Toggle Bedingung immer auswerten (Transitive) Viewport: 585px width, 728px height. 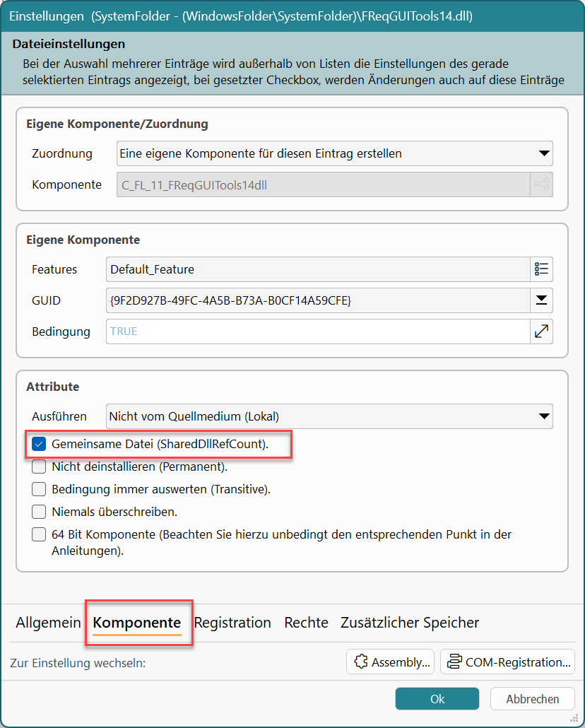point(40,489)
